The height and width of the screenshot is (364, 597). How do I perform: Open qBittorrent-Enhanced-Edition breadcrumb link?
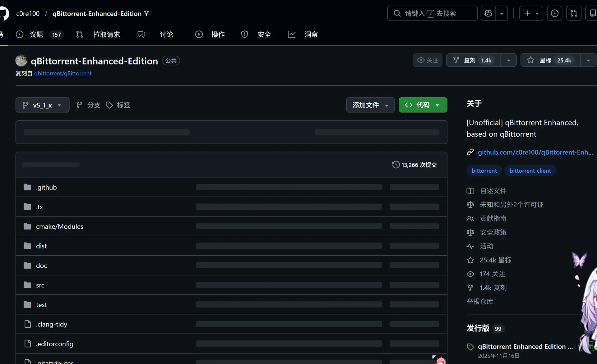click(x=97, y=14)
